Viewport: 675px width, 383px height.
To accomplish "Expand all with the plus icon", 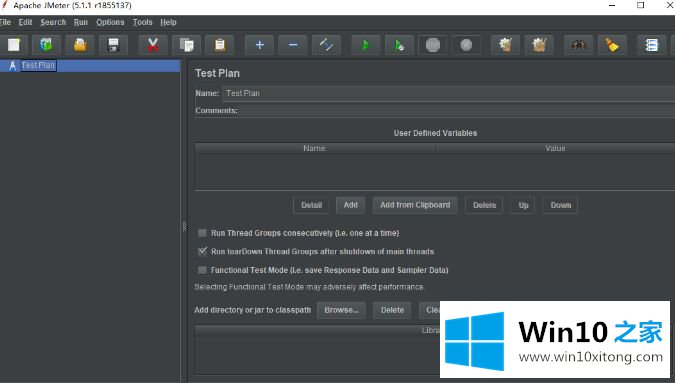I will (x=259, y=45).
